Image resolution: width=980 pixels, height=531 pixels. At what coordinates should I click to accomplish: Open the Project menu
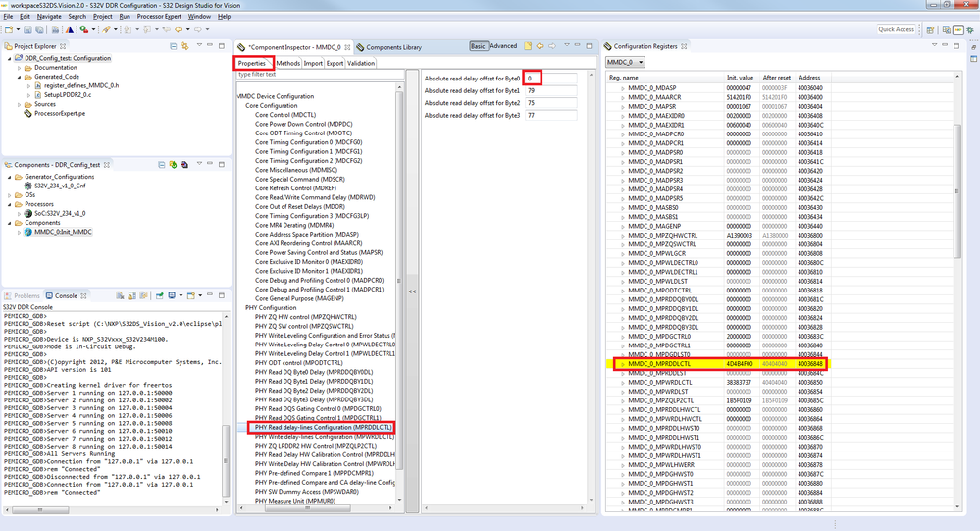pyautogui.click(x=102, y=17)
